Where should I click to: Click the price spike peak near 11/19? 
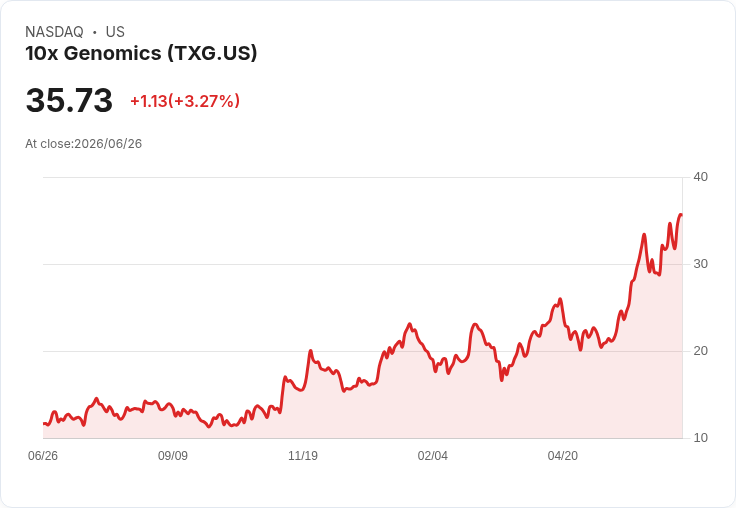(x=310, y=350)
